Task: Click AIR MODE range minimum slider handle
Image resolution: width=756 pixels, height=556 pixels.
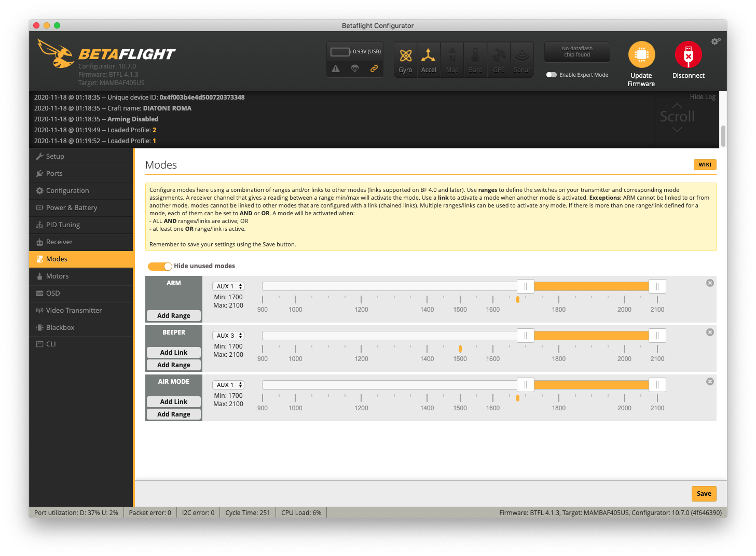Action: coord(526,385)
